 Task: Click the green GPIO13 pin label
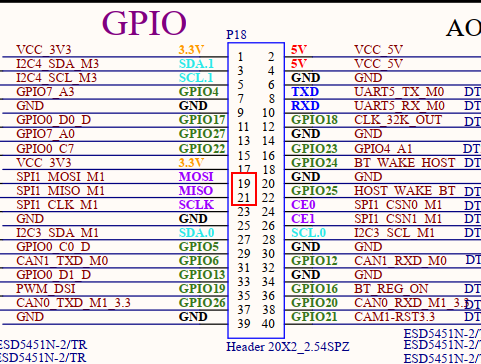[202, 274]
